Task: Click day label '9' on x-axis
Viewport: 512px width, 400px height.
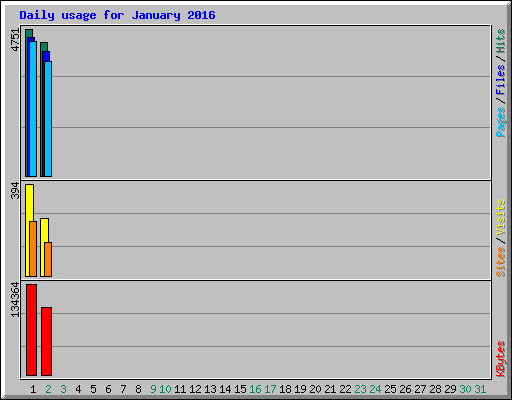Action: click(x=153, y=389)
